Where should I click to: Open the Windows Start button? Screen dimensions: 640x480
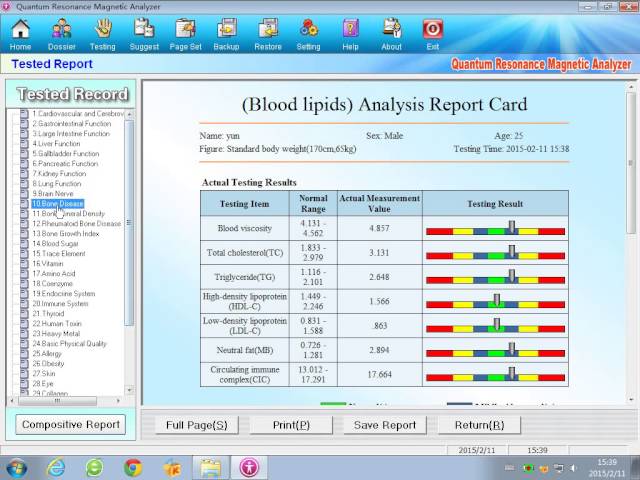pyautogui.click(x=17, y=468)
